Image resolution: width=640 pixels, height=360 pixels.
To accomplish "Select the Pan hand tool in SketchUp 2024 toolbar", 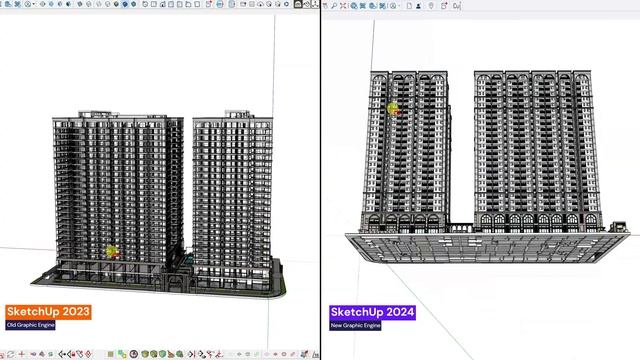I will click(325, 6).
